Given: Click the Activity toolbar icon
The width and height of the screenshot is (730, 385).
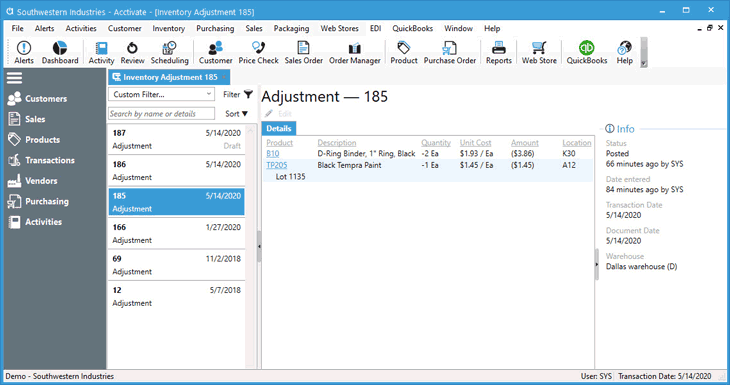Looking at the screenshot, I should pos(101,52).
